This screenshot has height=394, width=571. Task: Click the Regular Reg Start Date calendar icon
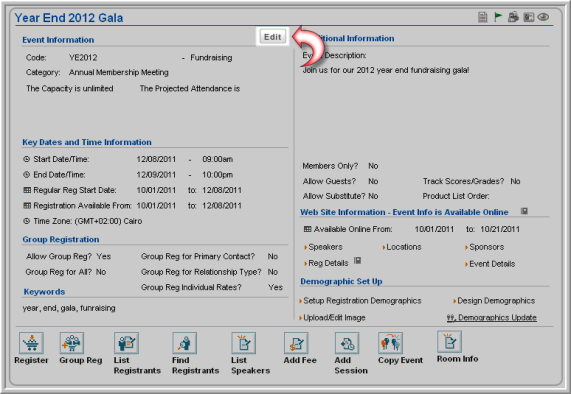pyautogui.click(x=27, y=190)
